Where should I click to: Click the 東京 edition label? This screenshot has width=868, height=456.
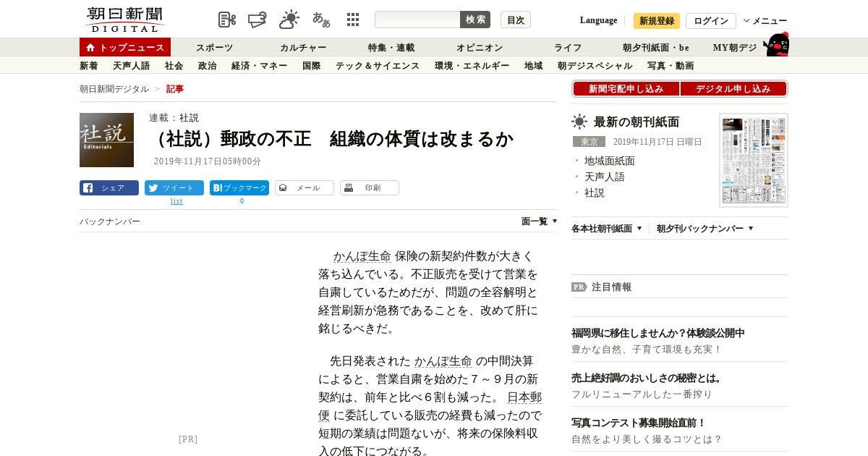pos(589,142)
